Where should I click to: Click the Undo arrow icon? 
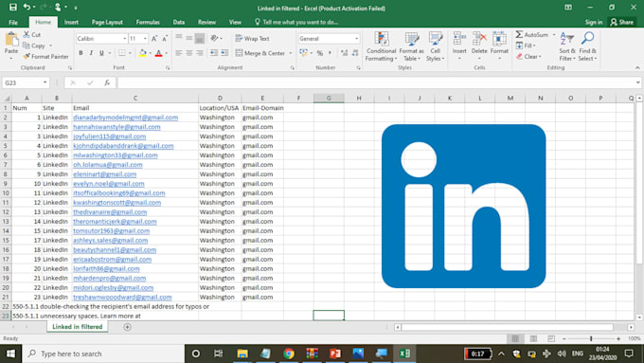point(27,7)
